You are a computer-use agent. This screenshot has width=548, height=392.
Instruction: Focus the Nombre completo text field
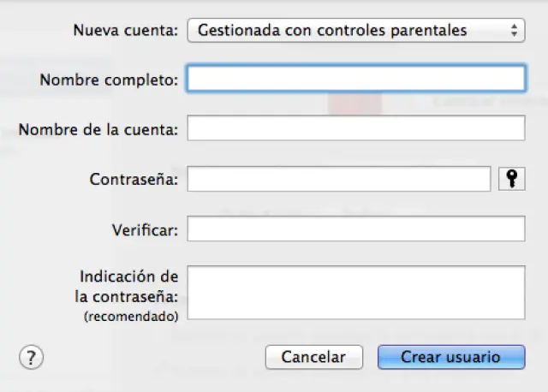[x=355, y=79]
